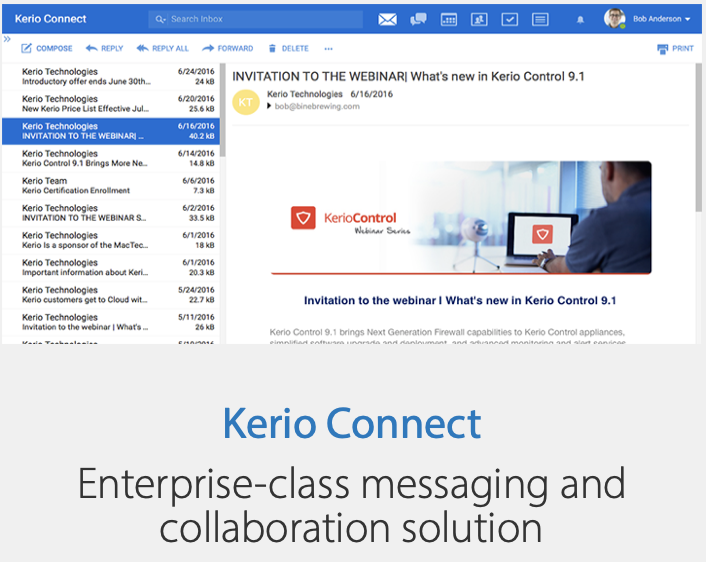Click the message list scrollbar
Screen dimensions: 706x562
(222, 110)
